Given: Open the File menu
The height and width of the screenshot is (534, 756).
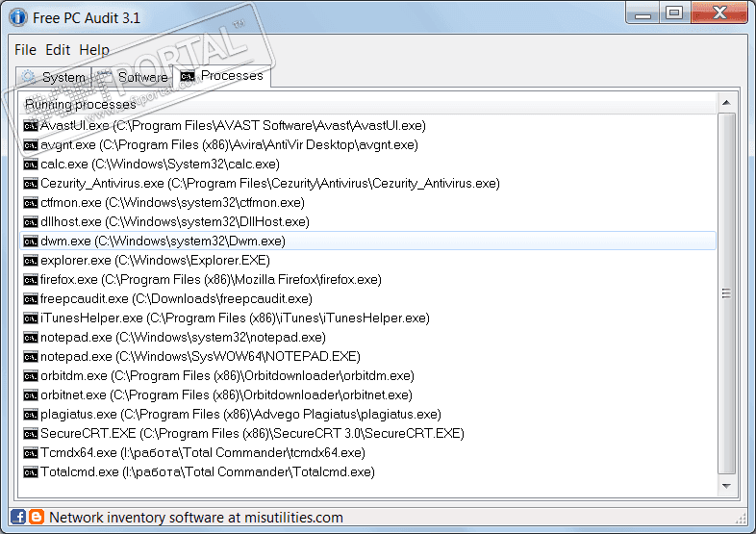Looking at the screenshot, I should (25, 50).
